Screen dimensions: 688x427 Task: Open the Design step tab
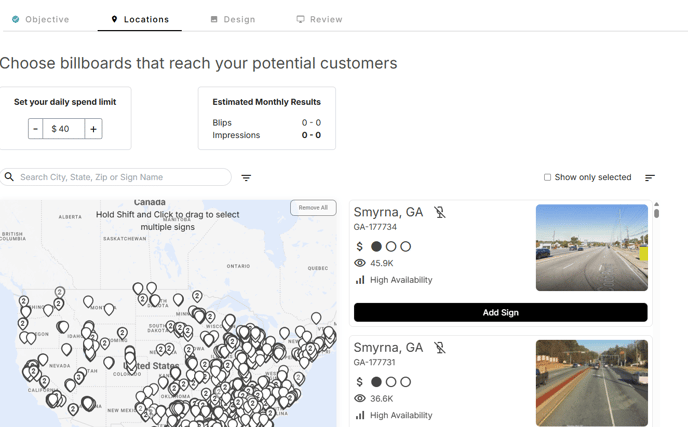pos(232,19)
